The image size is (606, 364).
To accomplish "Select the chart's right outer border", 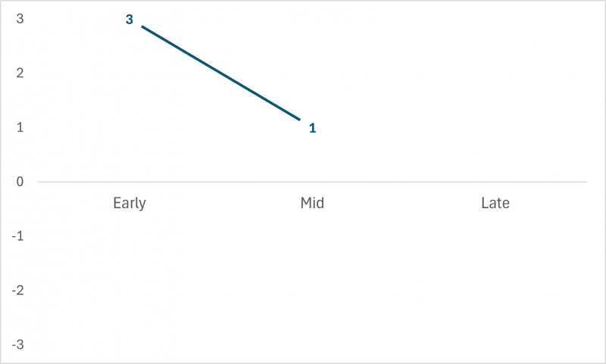I will tap(604, 182).
